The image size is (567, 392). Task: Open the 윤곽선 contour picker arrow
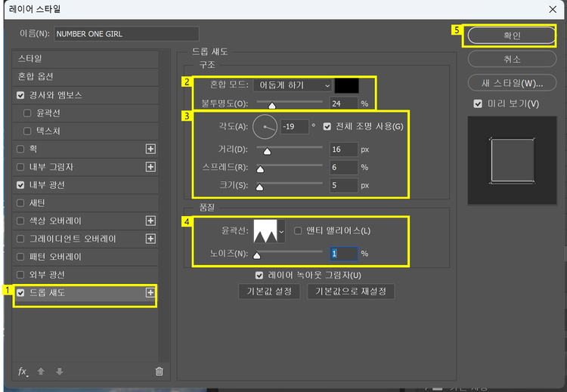click(x=281, y=231)
